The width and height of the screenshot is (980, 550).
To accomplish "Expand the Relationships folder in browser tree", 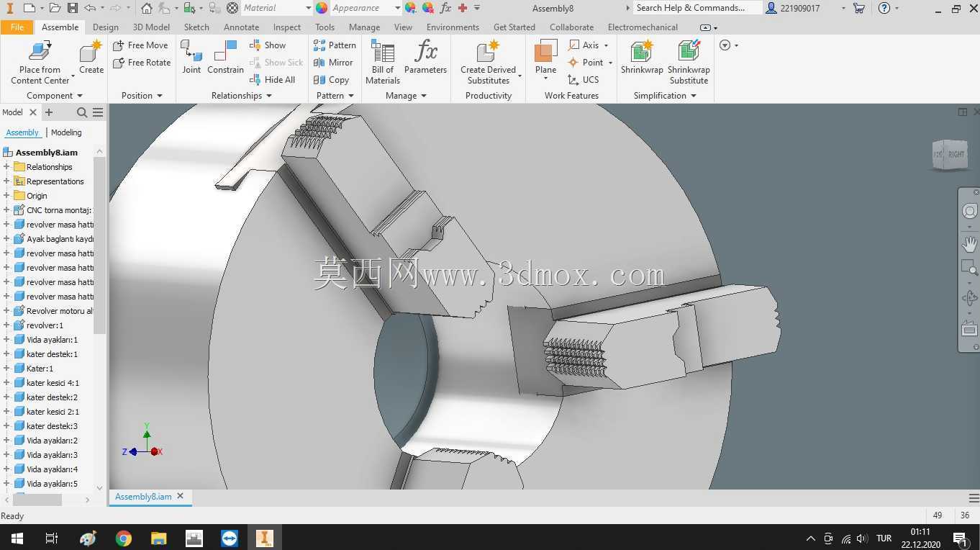I will [x=6, y=167].
